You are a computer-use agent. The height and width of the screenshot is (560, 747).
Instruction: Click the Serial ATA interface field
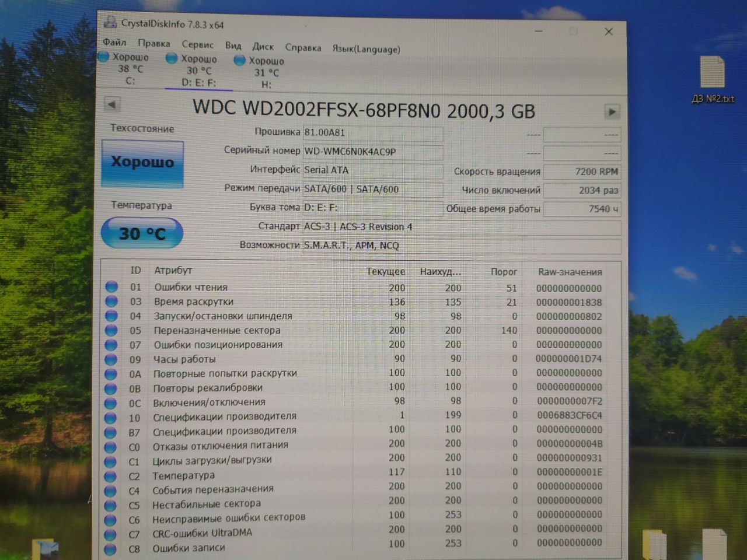click(x=373, y=170)
